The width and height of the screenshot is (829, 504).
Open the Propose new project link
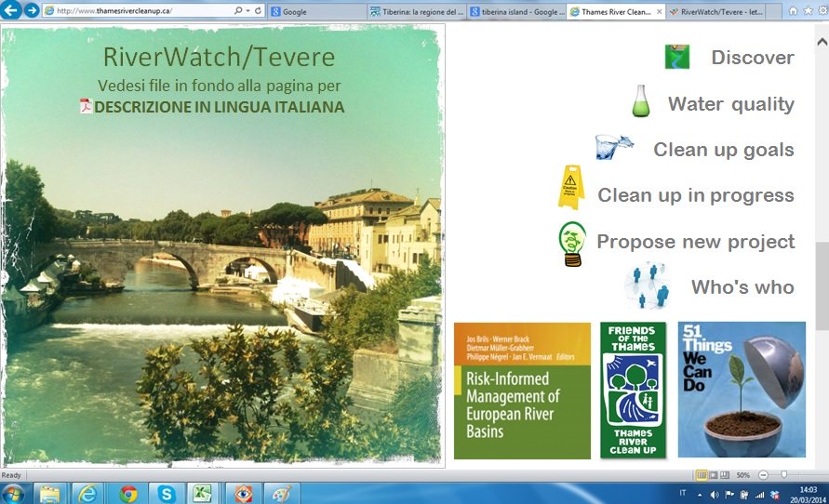(x=695, y=242)
